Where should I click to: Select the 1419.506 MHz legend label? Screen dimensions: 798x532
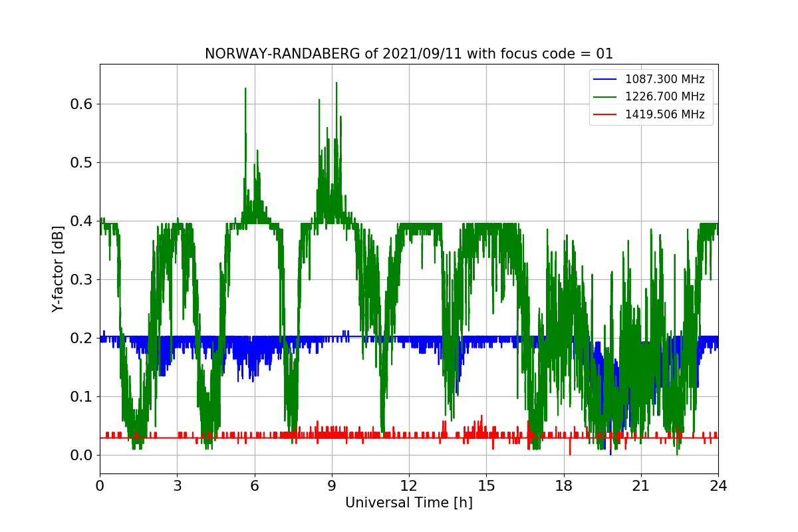pyautogui.click(x=664, y=114)
